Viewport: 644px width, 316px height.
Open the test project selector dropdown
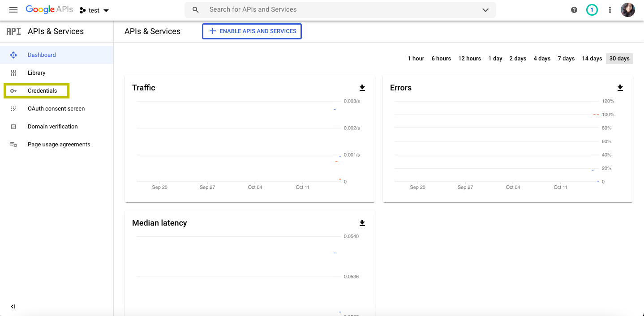[x=94, y=10]
